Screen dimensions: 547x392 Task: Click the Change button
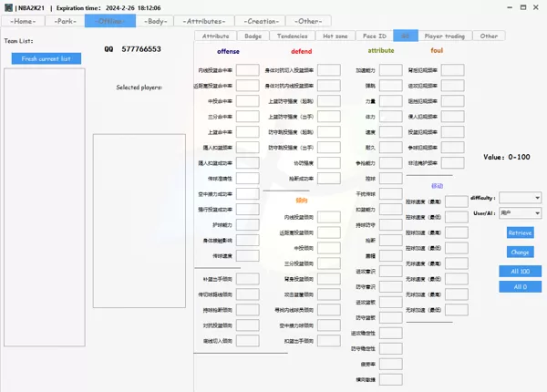(x=520, y=252)
